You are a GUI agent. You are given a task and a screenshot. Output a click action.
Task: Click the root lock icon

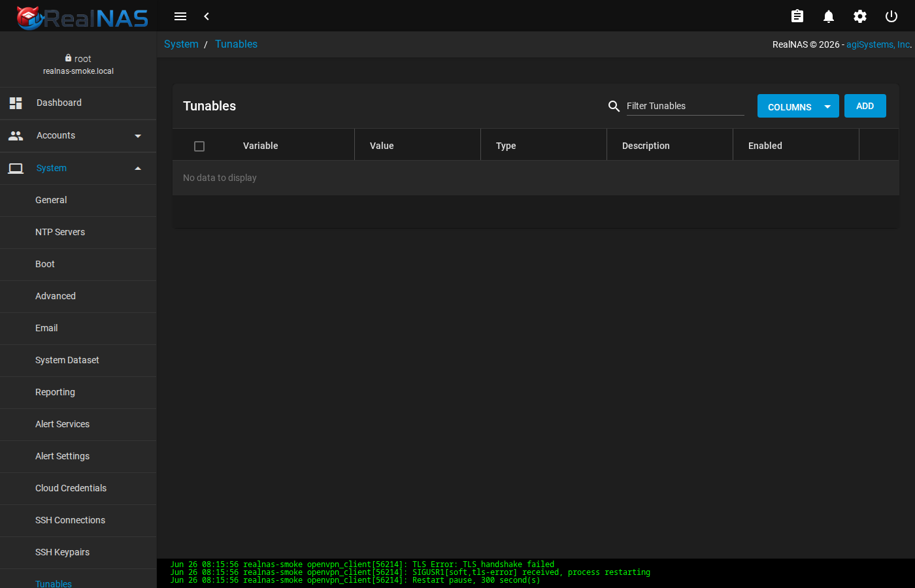point(68,58)
